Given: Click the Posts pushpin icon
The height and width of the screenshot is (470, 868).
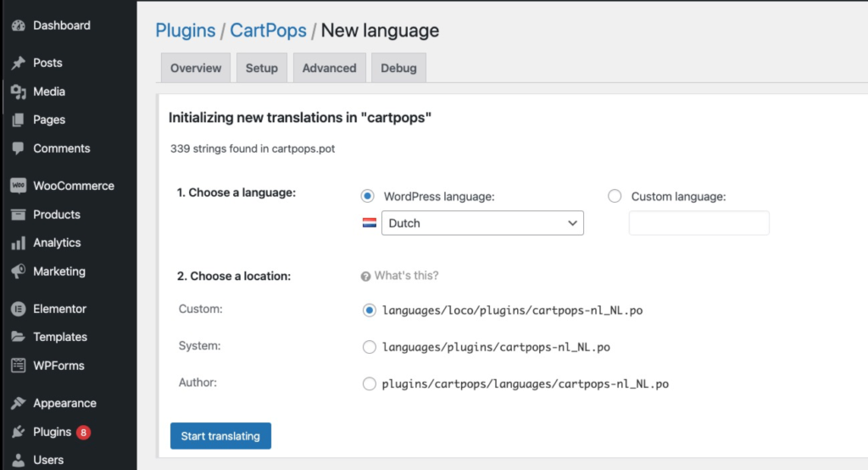Looking at the screenshot, I should (x=19, y=63).
